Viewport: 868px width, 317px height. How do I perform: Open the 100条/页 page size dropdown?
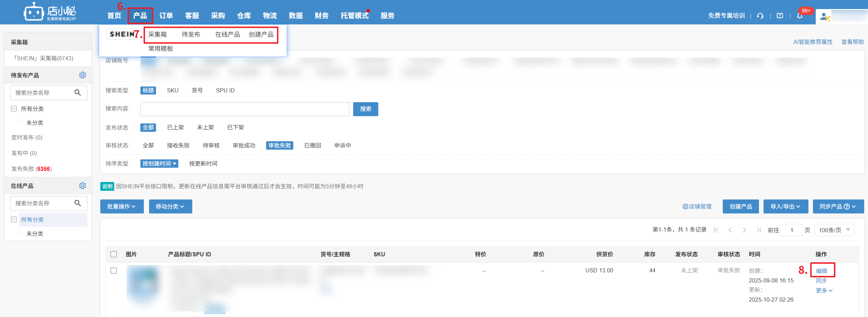coord(834,230)
